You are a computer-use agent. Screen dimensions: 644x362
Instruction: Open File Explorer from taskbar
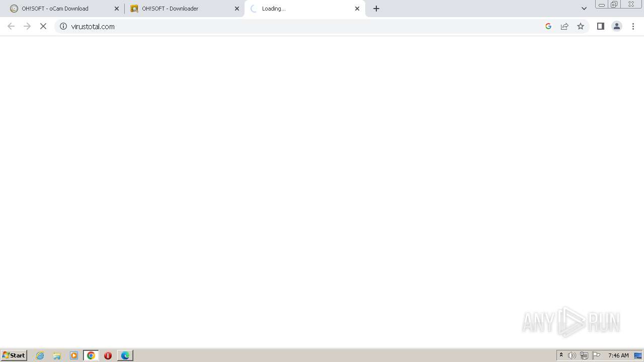click(x=57, y=355)
